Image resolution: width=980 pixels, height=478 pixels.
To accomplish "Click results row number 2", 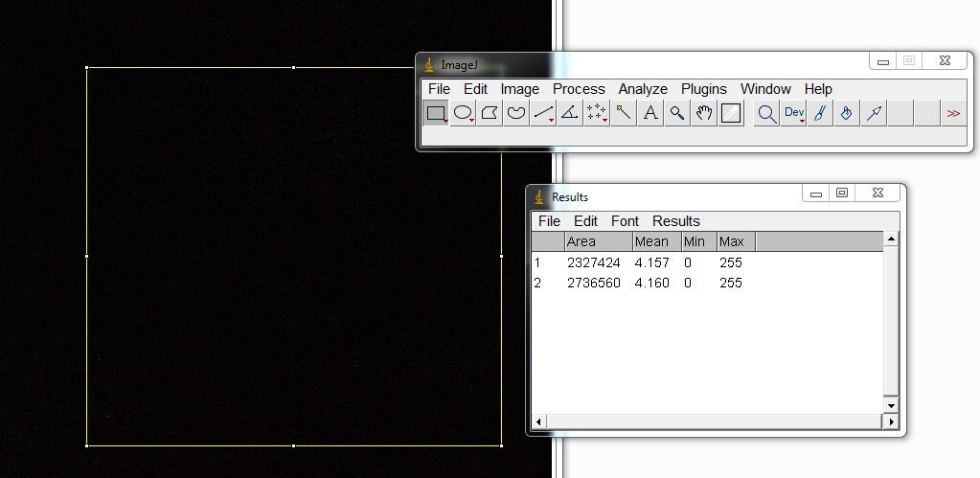I will (x=536, y=283).
